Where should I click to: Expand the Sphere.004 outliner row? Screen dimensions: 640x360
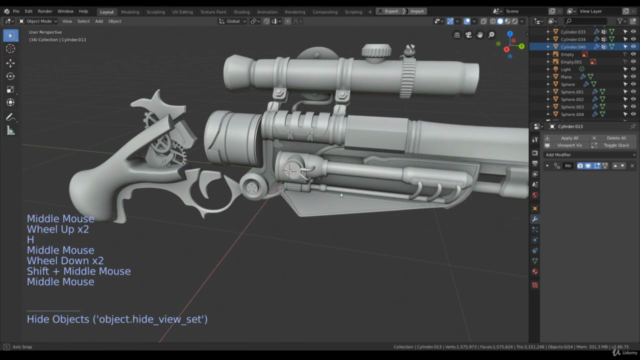(548, 114)
